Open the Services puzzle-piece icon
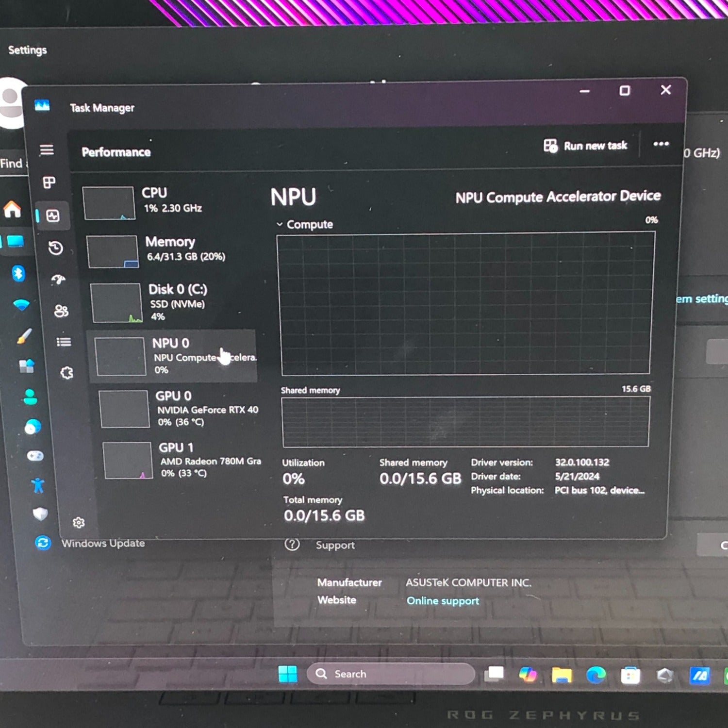This screenshot has width=728, height=728. 66,373
